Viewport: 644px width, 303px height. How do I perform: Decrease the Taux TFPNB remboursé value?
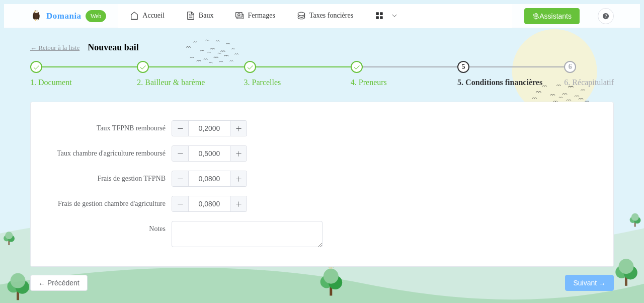coord(180,128)
